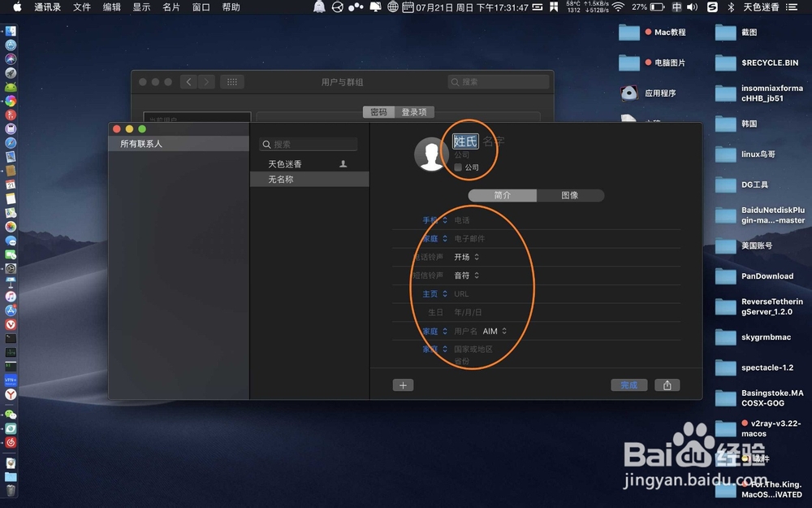The height and width of the screenshot is (508, 812).
Task: Go back in Users & Groups window
Action: (x=188, y=82)
